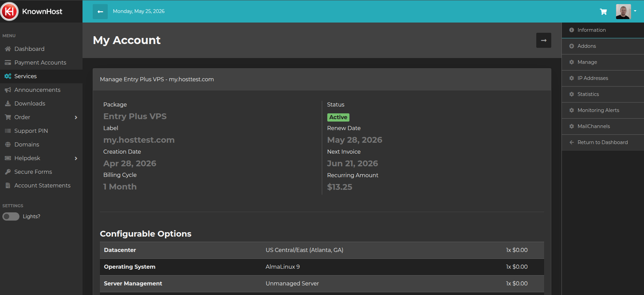Click the Services gears icon
644x295 pixels.
[x=8, y=76]
